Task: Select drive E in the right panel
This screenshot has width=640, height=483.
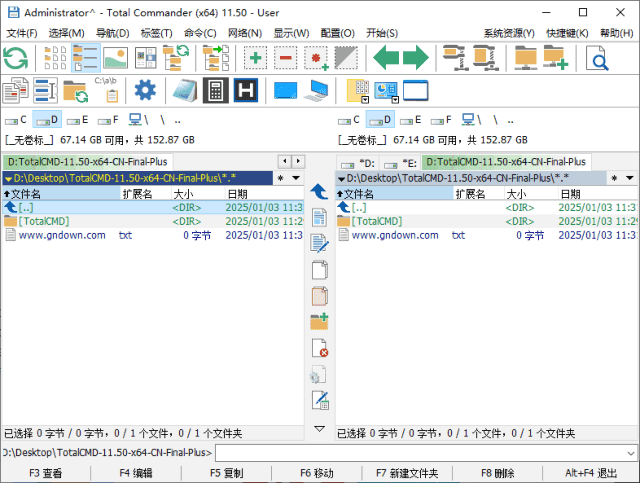Action: tap(410, 120)
